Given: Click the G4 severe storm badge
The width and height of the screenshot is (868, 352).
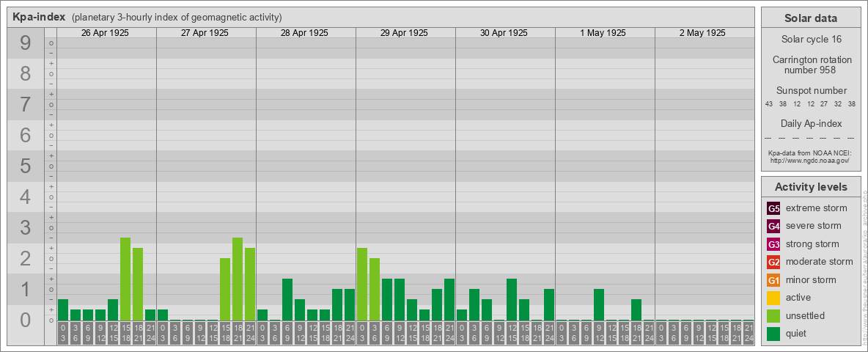Looking at the screenshot, I should click(774, 227).
